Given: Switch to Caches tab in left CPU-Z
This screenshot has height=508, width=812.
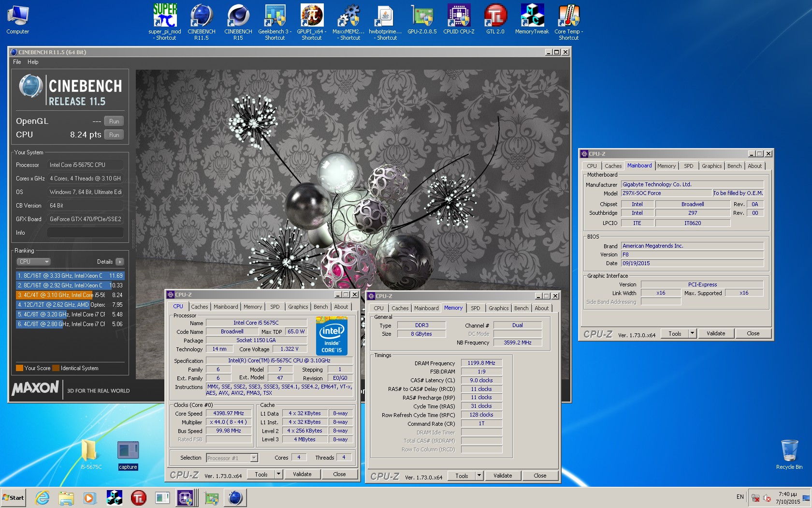Looking at the screenshot, I should (x=199, y=307).
